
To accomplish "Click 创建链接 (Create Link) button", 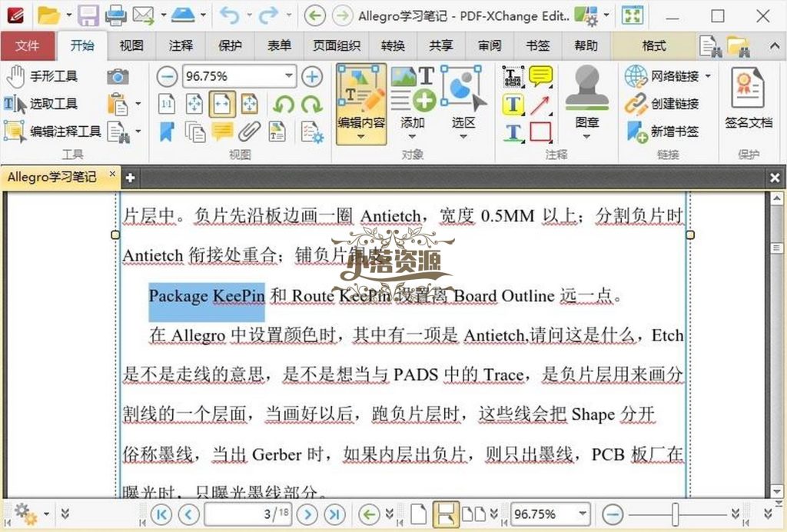I will coord(662,104).
